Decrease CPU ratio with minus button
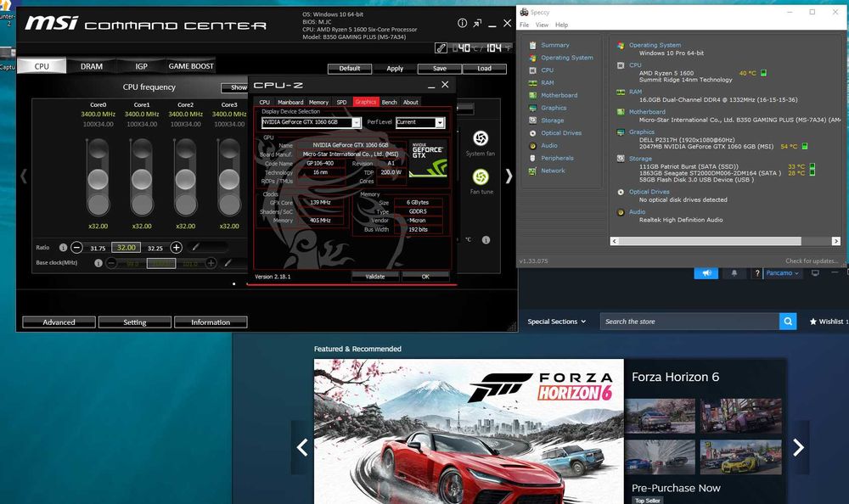The height and width of the screenshot is (504, 849). (77, 248)
